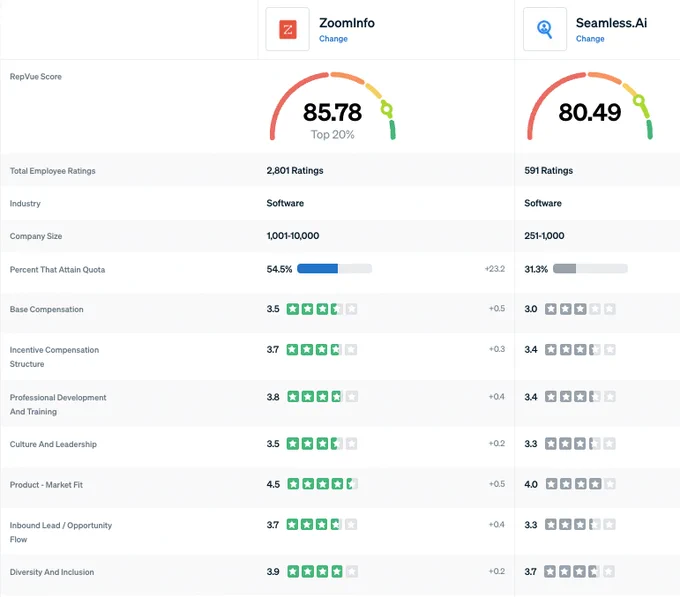680x597 pixels.
Task: Click ZoomInfo Incentive Compensation Structure stars
Action: pos(322,349)
